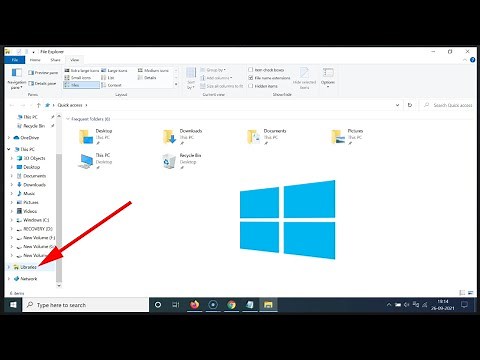Enable Hidden items checkbox

[x=251, y=86]
